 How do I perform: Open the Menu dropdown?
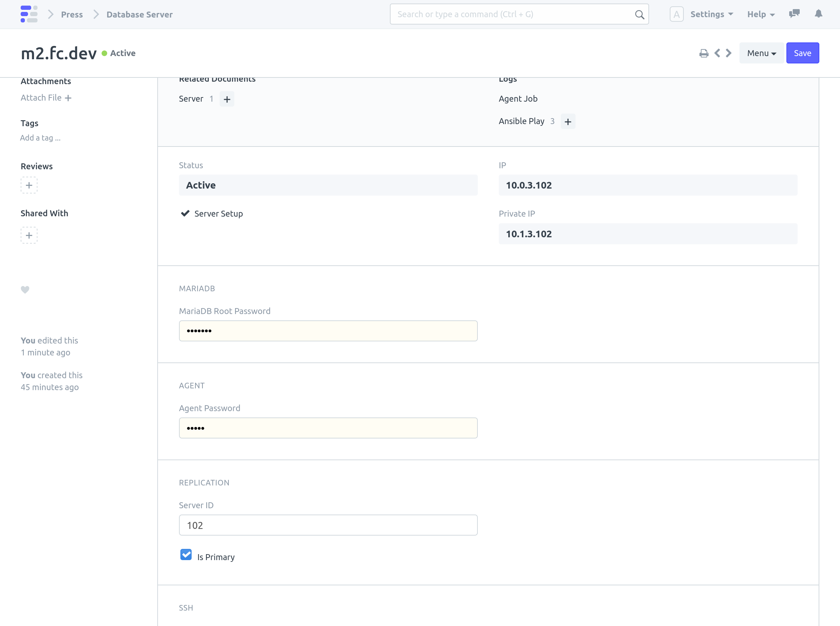pyautogui.click(x=761, y=53)
